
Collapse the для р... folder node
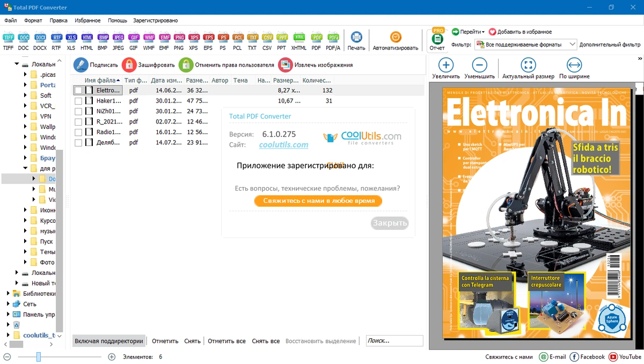(25, 169)
